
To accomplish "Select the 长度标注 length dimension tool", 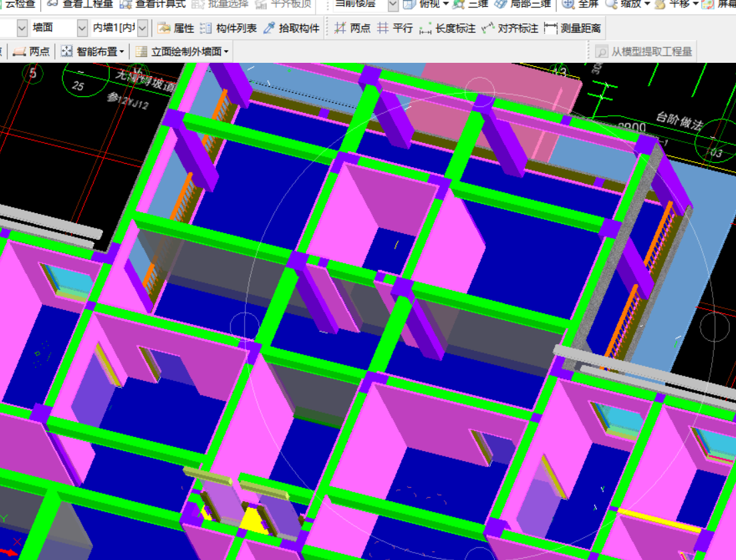I will (x=447, y=28).
